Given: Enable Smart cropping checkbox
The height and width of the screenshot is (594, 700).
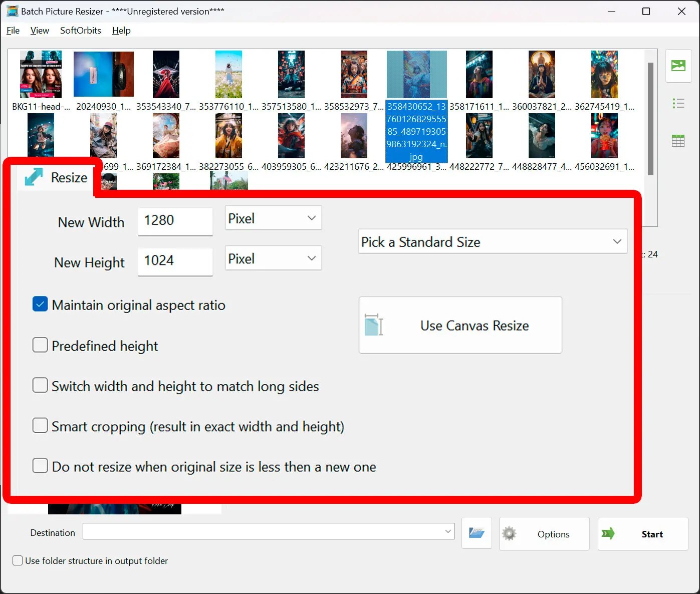Looking at the screenshot, I should click(x=40, y=426).
